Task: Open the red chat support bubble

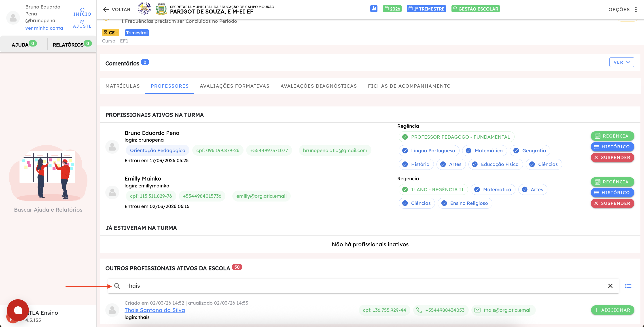Action: pyautogui.click(x=18, y=310)
